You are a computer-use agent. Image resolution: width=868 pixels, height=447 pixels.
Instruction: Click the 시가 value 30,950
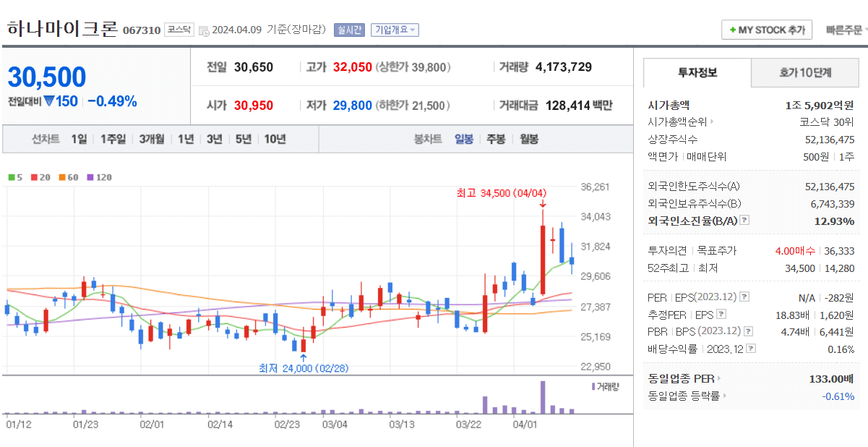point(254,106)
